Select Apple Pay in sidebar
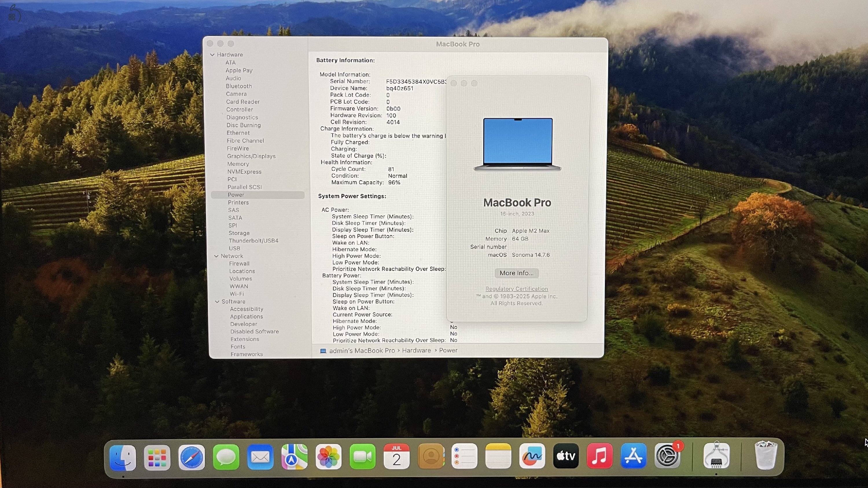The image size is (868, 488). (239, 70)
